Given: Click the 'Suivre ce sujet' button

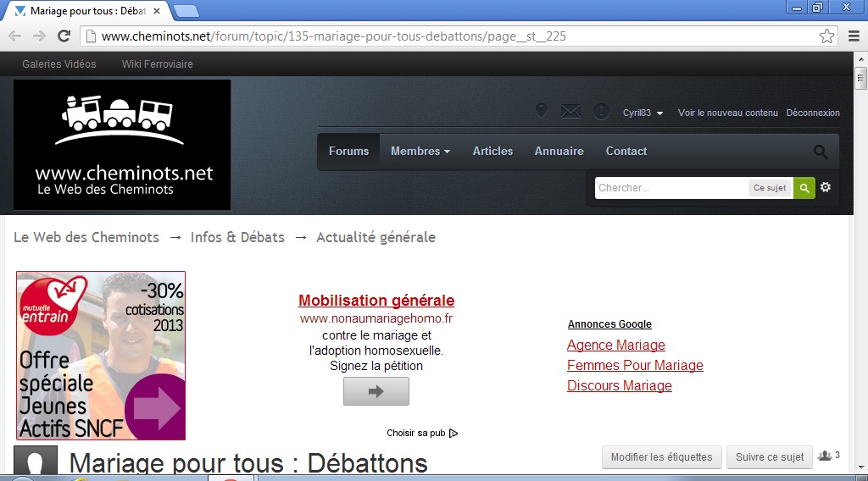Looking at the screenshot, I should click(769, 457).
